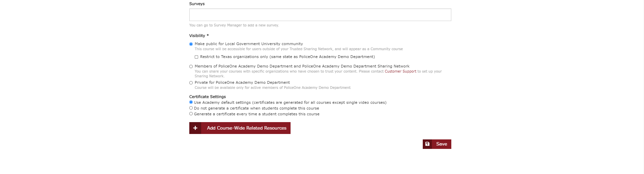The image size is (644, 174).
Task: Choose the Members of PoliceOne Sharing Network radio
Action: coord(191,66)
